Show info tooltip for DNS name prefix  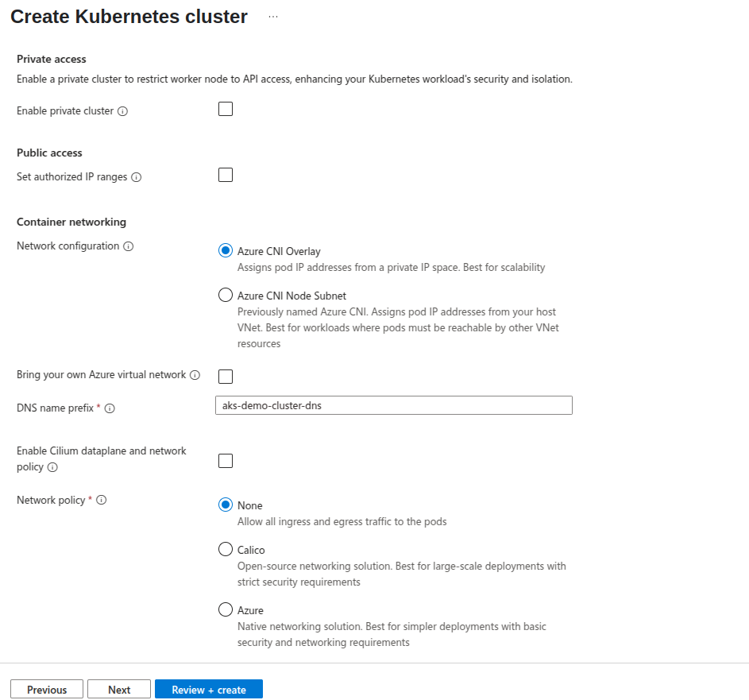tap(110, 408)
